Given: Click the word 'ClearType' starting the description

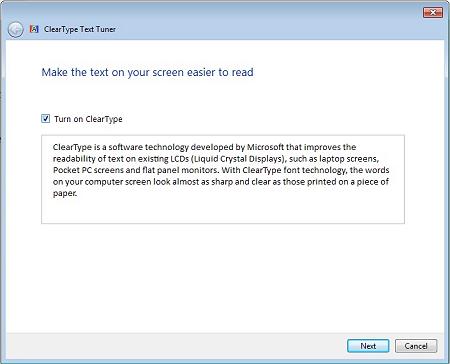Looking at the screenshot, I should pos(72,147).
